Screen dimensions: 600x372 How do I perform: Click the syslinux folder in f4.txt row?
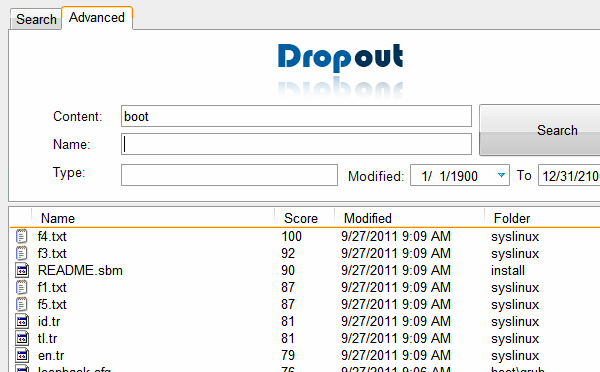[x=515, y=236]
